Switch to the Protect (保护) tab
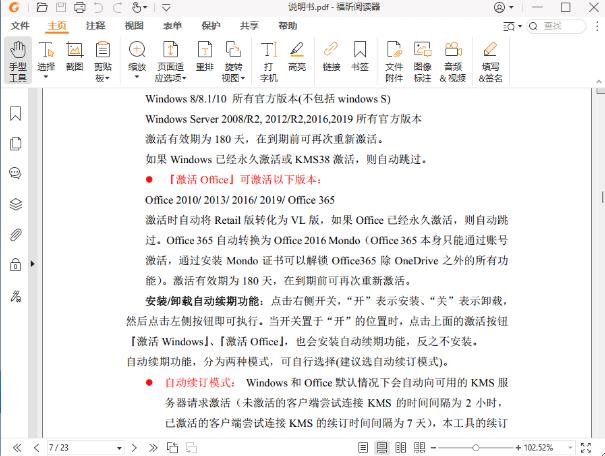The width and height of the screenshot is (605, 456). click(211, 26)
